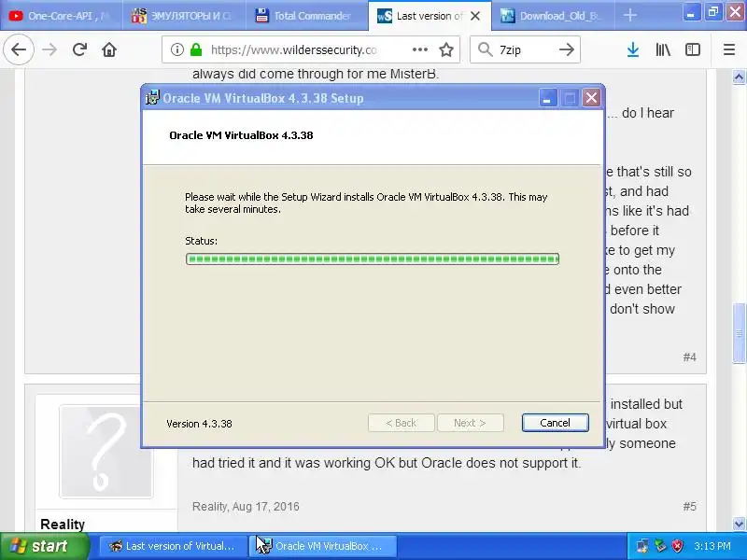
Task: Click the disabled Back button in Setup
Action: 402,423
